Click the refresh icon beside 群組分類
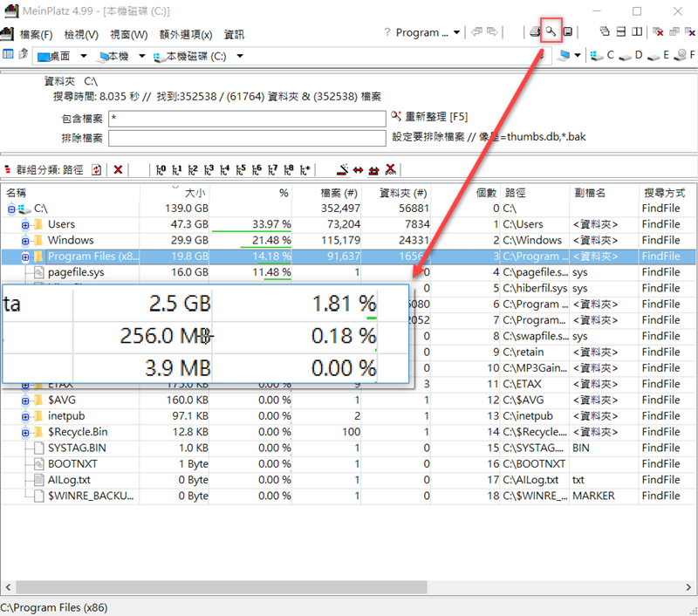 click(x=96, y=169)
